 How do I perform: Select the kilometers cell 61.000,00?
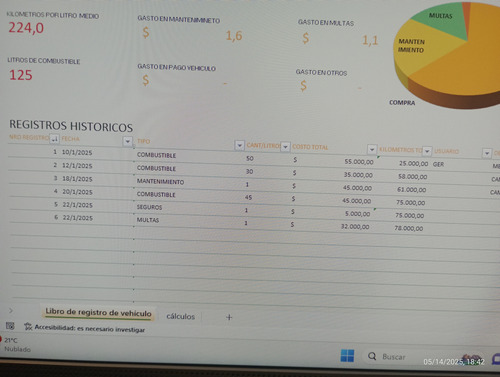tap(411, 190)
